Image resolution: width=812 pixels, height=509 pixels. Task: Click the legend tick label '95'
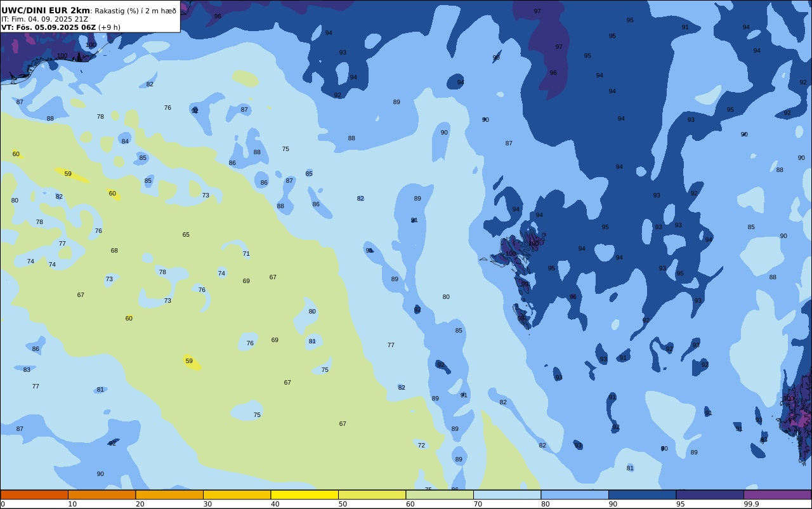click(x=681, y=504)
